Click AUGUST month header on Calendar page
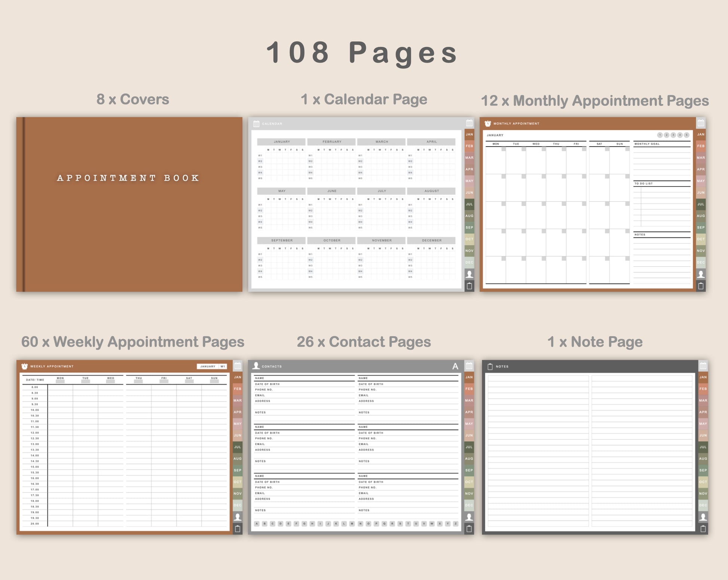728x580 pixels. coord(431,191)
